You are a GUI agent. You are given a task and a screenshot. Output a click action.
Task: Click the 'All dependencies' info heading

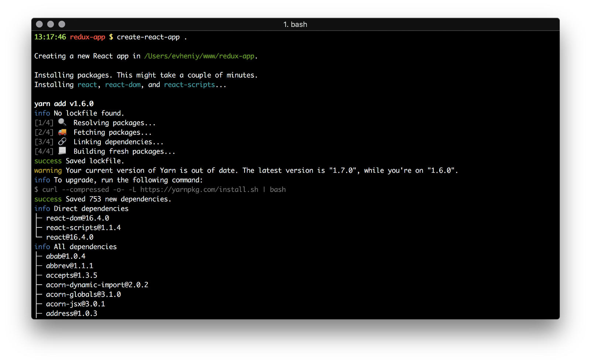pyautogui.click(x=85, y=247)
